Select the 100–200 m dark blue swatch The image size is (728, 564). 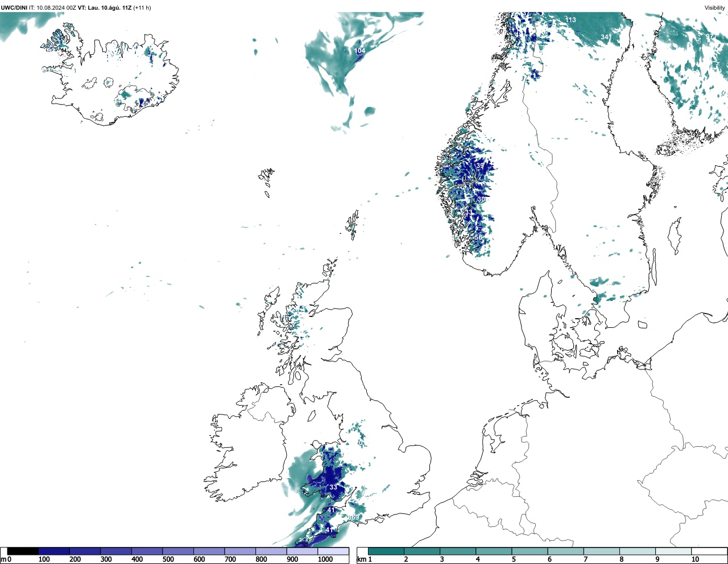tap(54, 551)
